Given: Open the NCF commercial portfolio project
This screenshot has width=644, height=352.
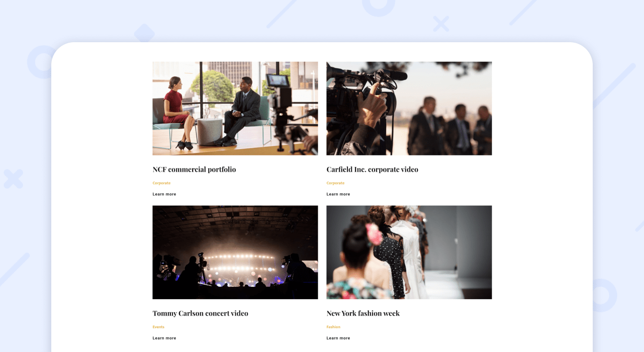Looking at the screenshot, I should pos(194,169).
